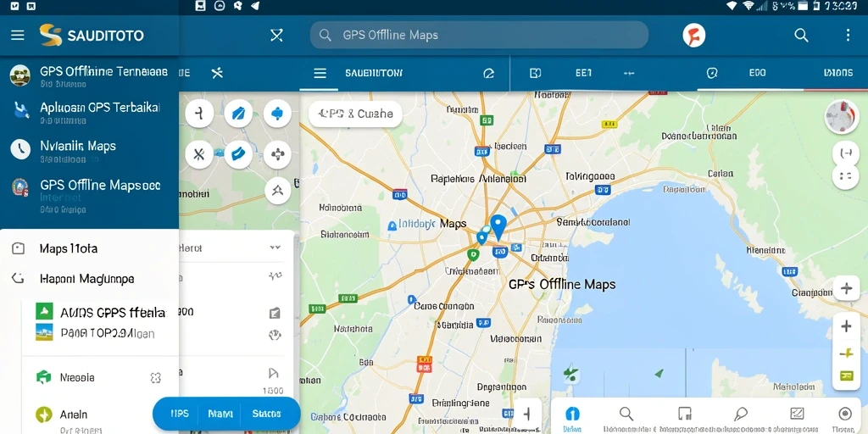
Task: Click the blue location round button in top row
Action: point(277,114)
